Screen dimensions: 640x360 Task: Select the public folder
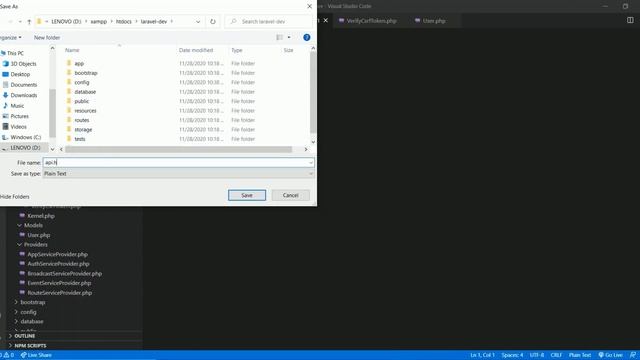click(81, 101)
